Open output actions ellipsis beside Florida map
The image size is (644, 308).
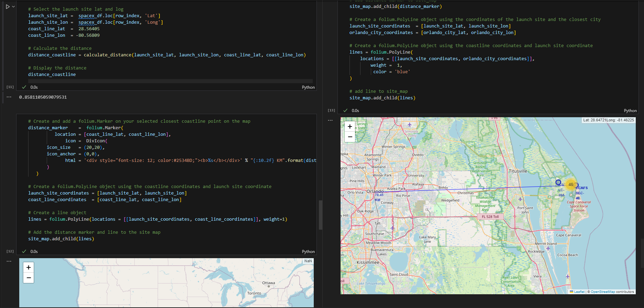[330, 120]
